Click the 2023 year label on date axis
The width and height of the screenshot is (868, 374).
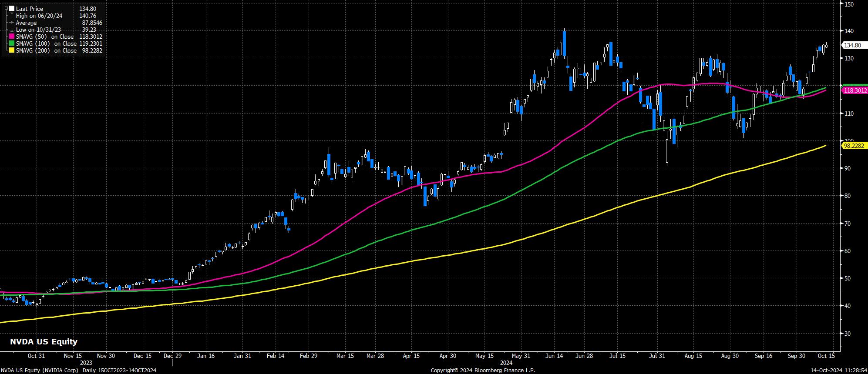click(86, 362)
